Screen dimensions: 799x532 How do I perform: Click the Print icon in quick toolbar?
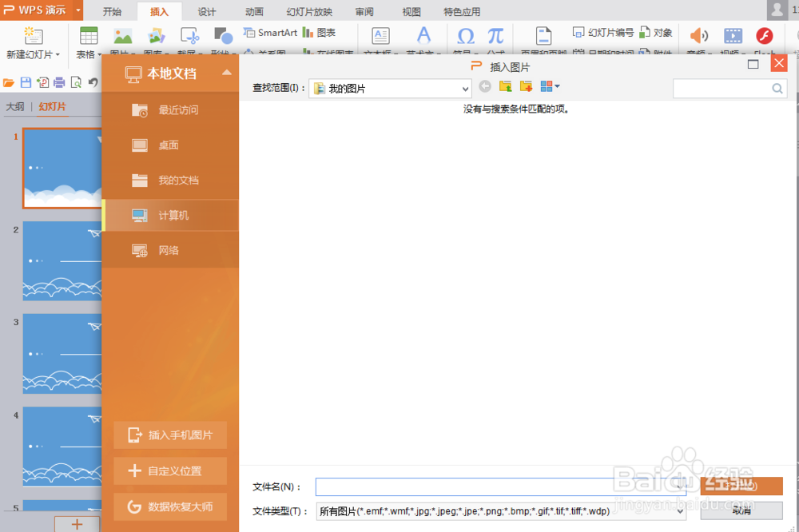click(x=59, y=82)
